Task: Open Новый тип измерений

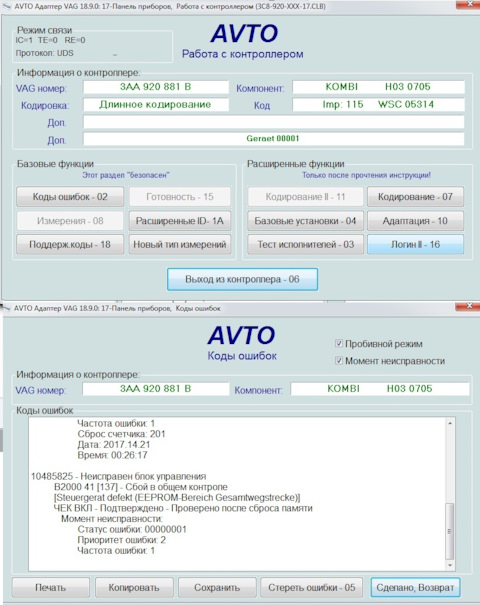Action: 180,244
